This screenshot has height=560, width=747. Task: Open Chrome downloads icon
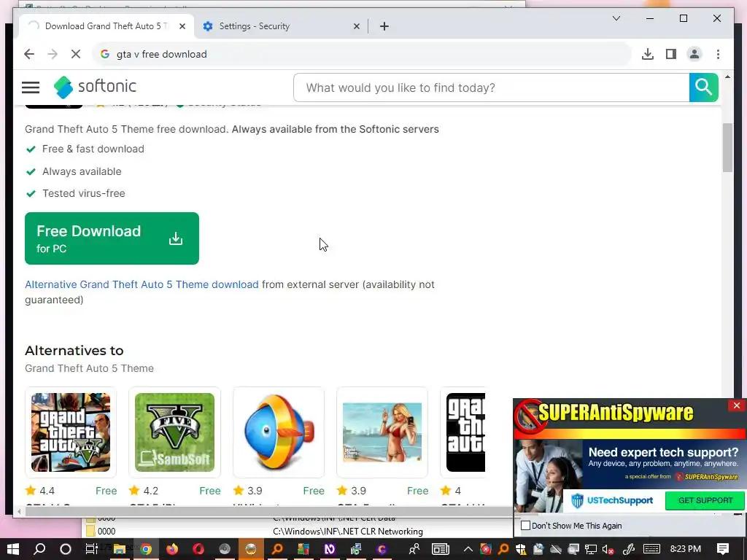click(648, 54)
